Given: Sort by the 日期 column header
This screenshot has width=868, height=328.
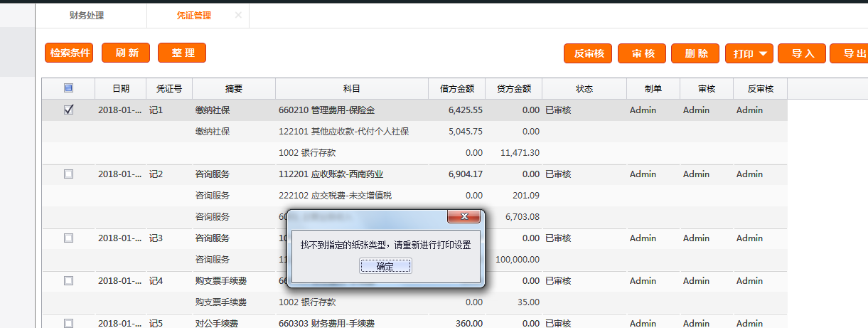Looking at the screenshot, I should (x=121, y=89).
